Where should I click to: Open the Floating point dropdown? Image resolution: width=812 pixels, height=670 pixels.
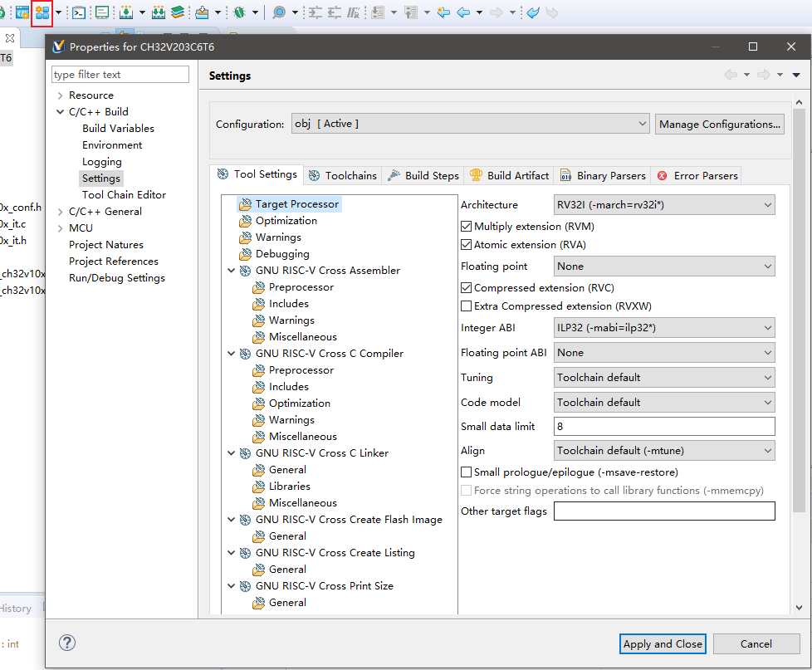point(664,267)
